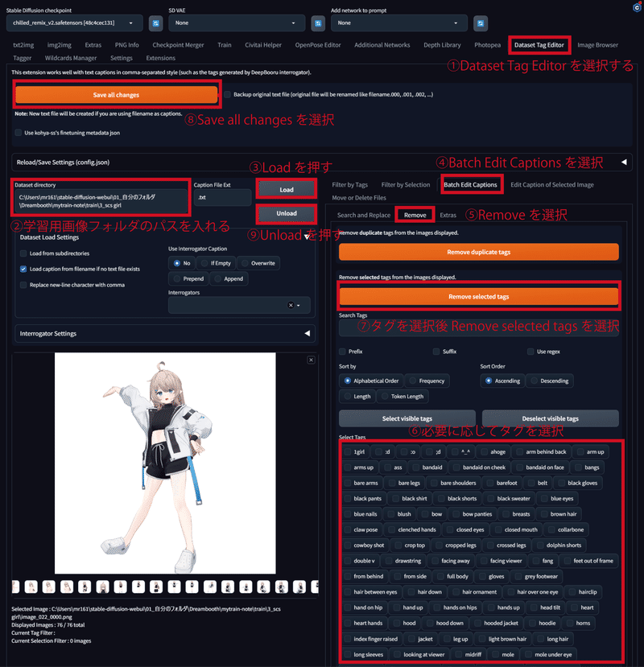This screenshot has width=644, height=667.
Task: Select Overwrite interrogator caption option
Action: [258, 263]
